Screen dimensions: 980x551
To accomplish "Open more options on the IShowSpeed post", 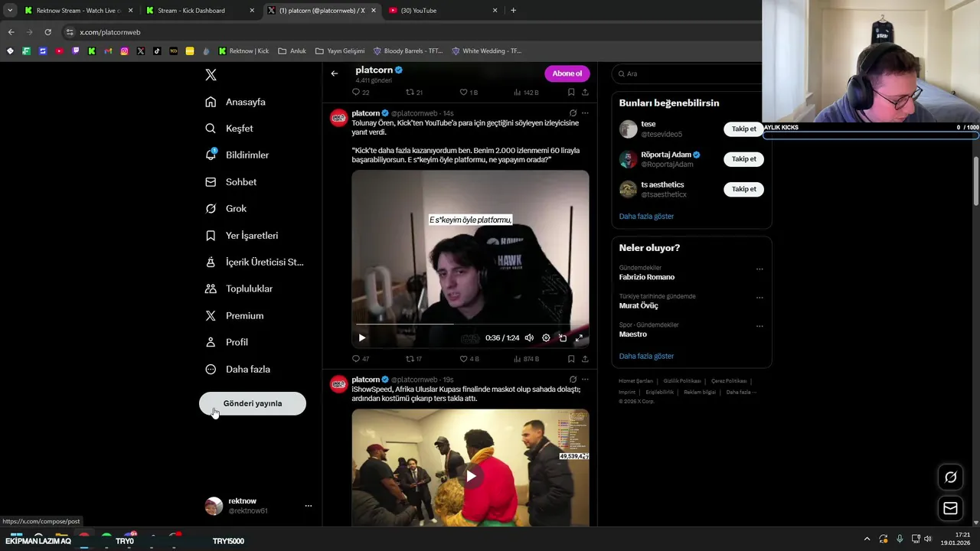I will tap(585, 380).
